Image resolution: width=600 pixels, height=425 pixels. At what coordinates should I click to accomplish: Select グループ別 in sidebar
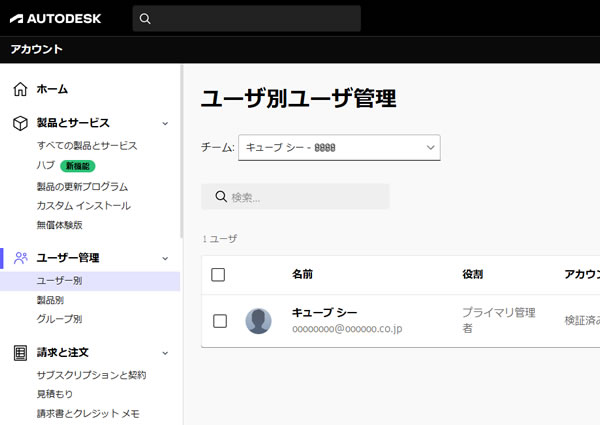(59, 319)
